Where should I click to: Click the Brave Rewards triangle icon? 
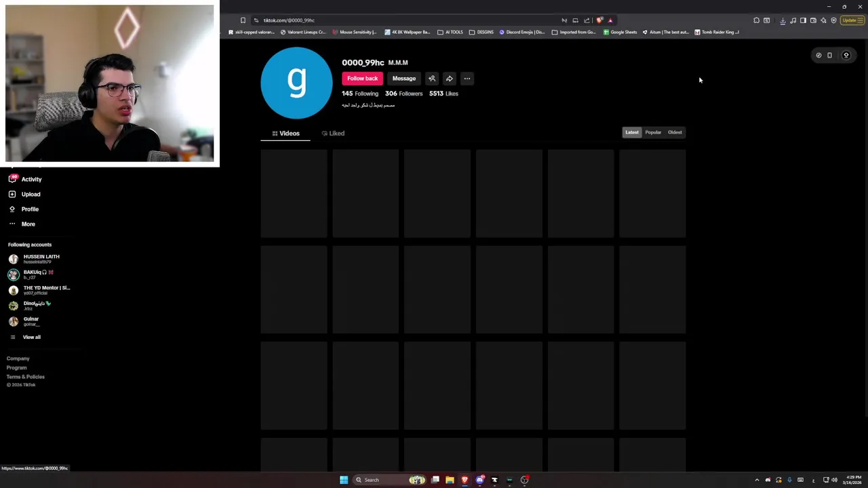[610, 20]
